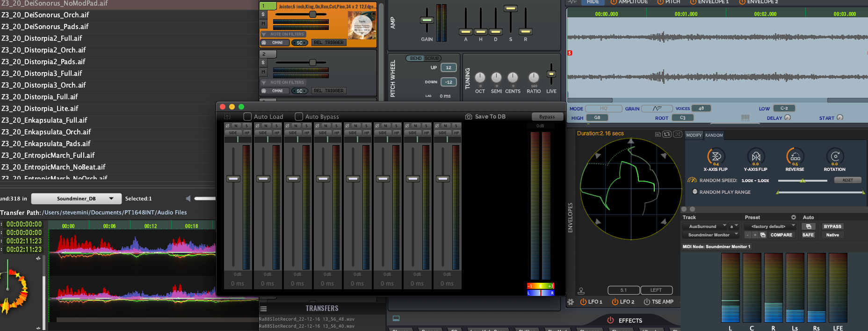Open the ENVELOPE 2 tab
Image resolution: width=868 pixels, height=331 pixels.
tap(759, 2)
